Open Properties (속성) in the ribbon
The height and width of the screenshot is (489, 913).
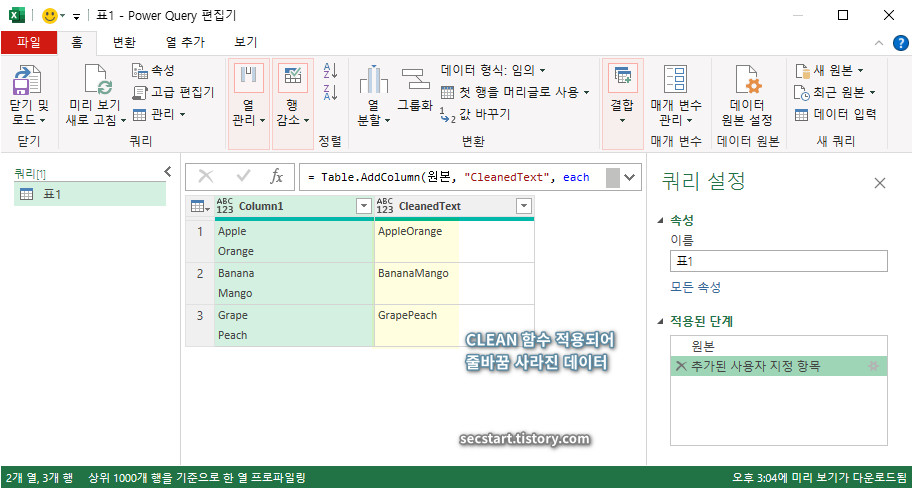(x=153, y=71)
